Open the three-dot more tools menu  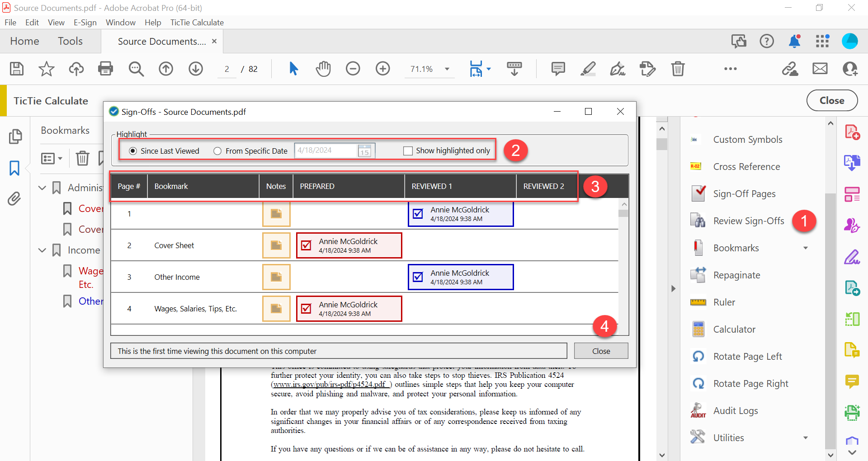point(730,69)
